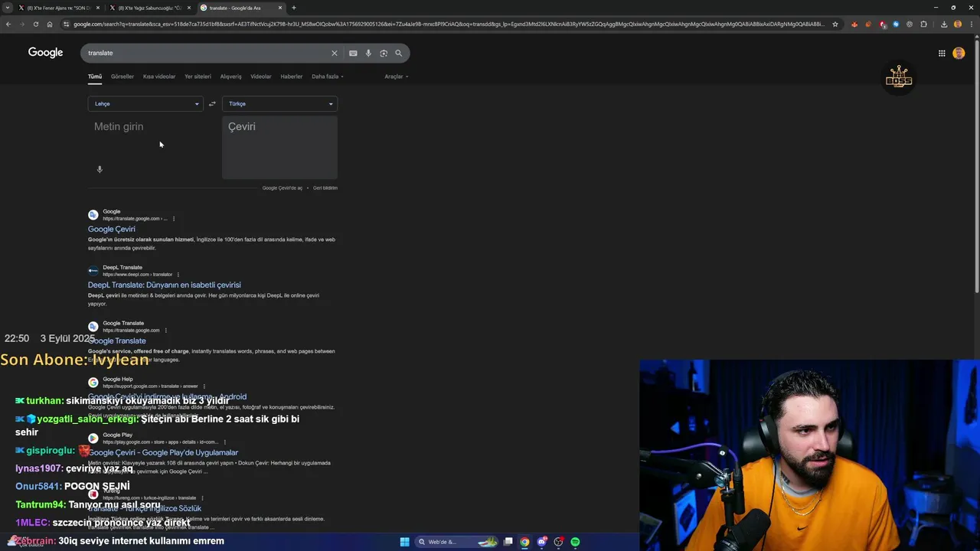This screenshot has width=980, height=551.
Task: Focus the translate search field
Action: (207, 53)
